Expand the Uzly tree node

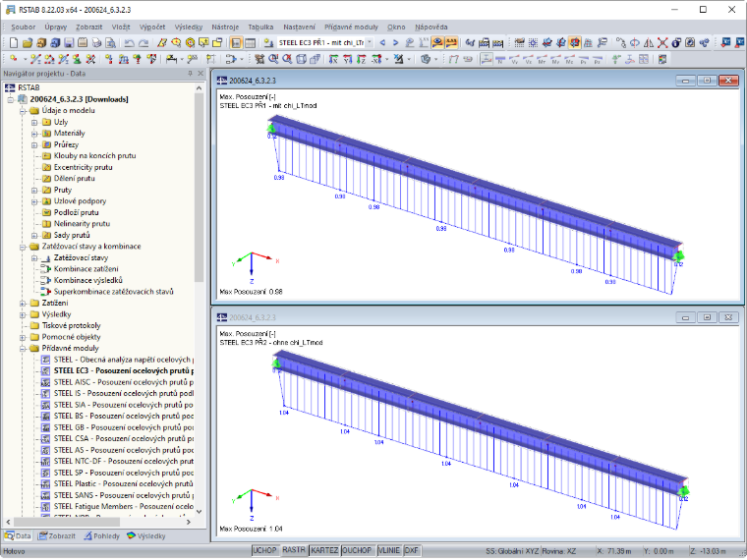[34, 122]
